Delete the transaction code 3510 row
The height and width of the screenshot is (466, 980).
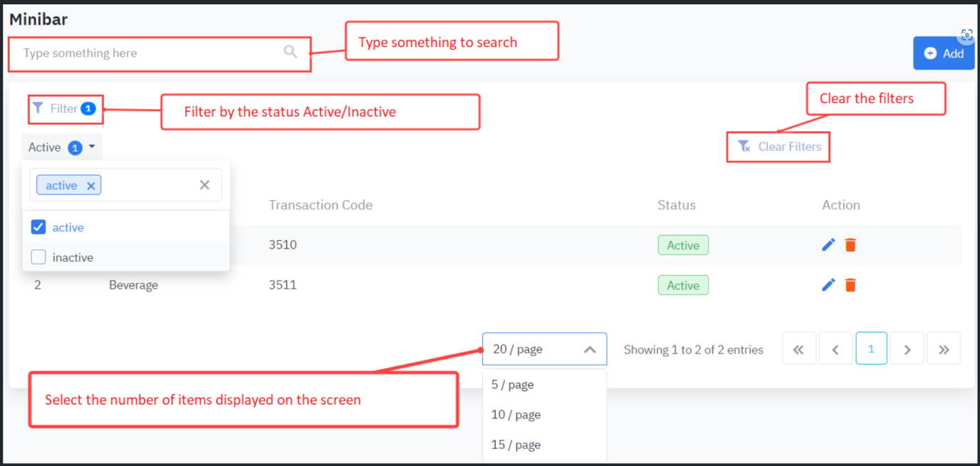click(x=850, y=245)
